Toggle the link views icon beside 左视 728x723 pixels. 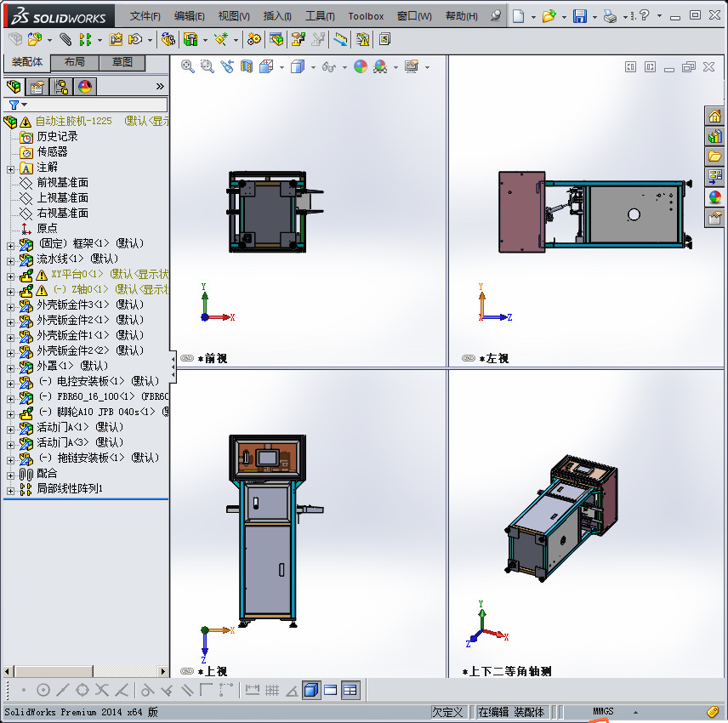469,358
